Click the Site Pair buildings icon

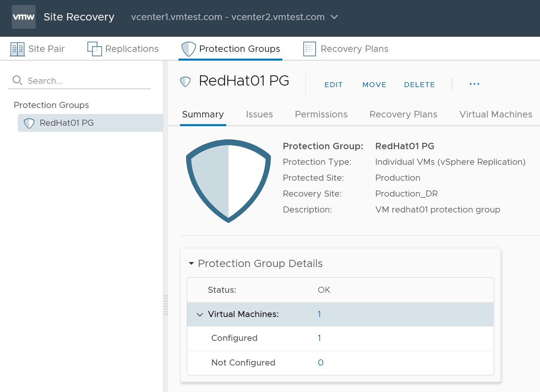point(17,49)
